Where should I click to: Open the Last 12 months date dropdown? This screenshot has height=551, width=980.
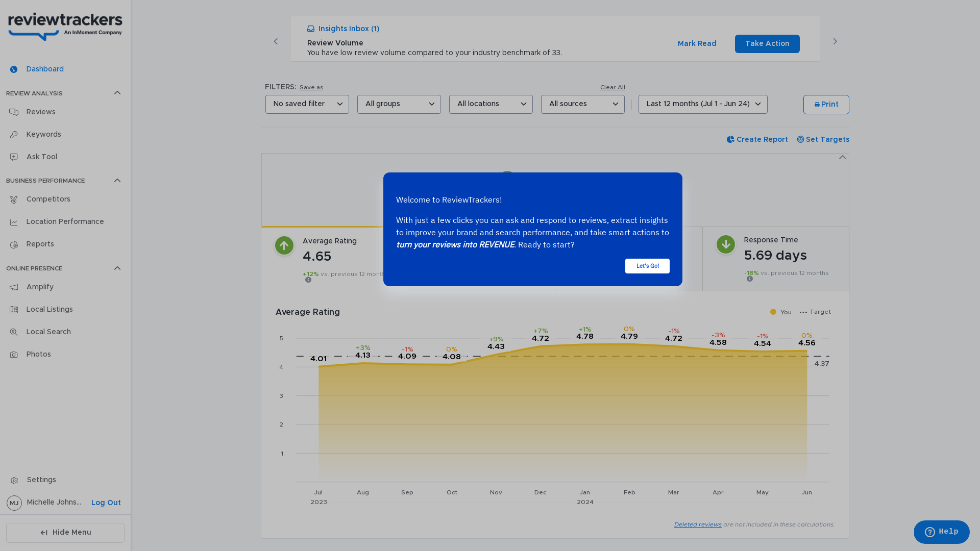[702, 104]
